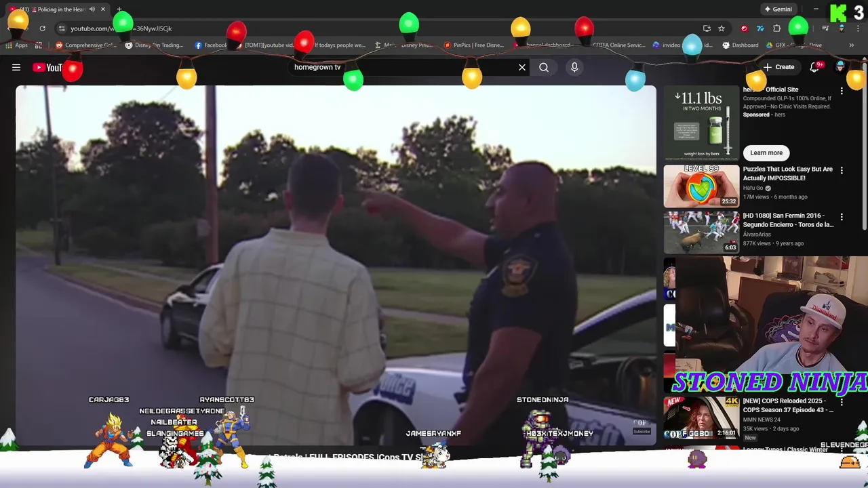Image resolution: width=868 pixels, height=488 pixels.
Task: Click the San Fermín bulls thumbnail
Action: [701, 232]
